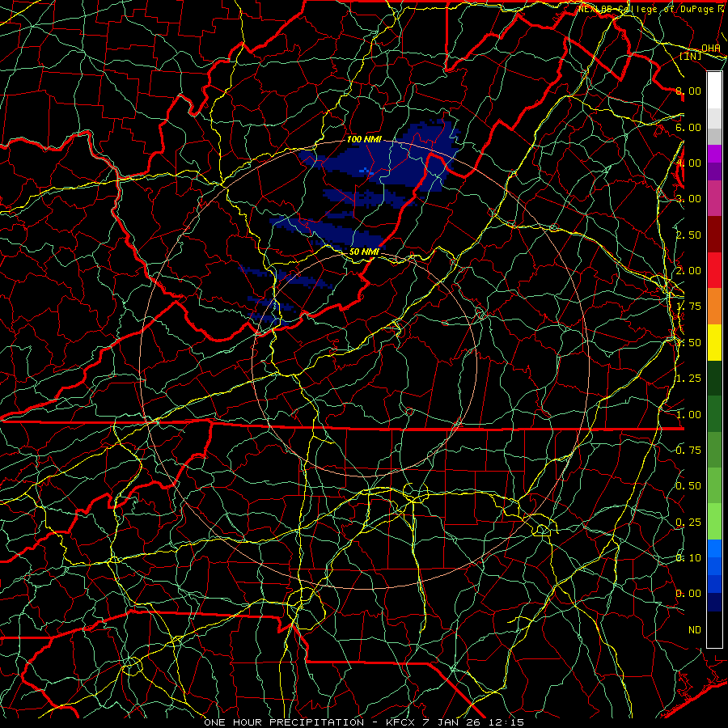
Task: Click the light blue precipitation pixels in the echo
Action: pos(366,171)
